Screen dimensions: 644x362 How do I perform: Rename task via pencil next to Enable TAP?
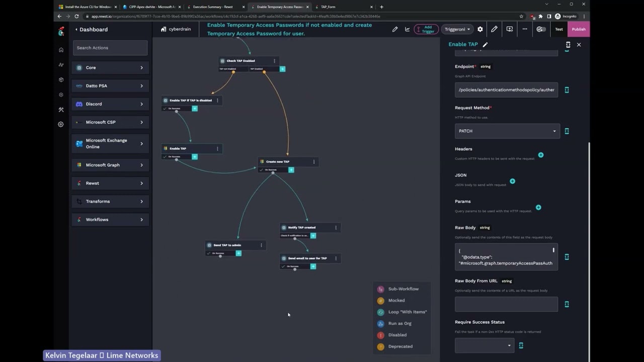[485, 45]
